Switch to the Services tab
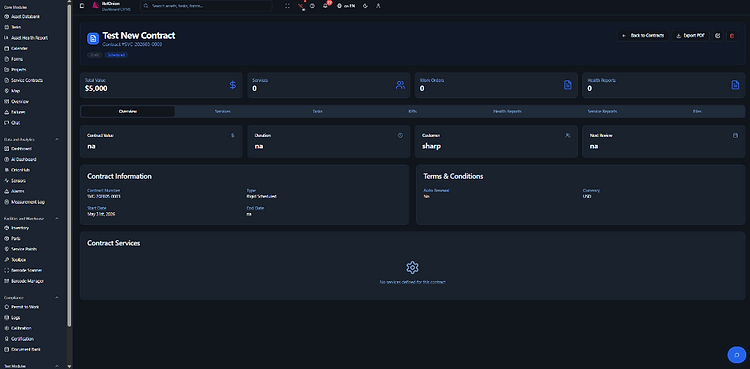Image resolution: width=750 pixels, height=369 pixels. click(222, 112)
